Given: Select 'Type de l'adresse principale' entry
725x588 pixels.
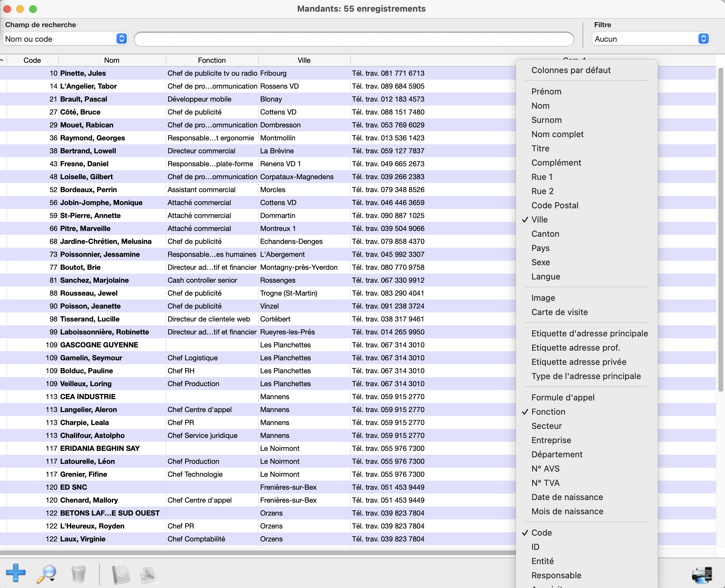Looking at the screenshot, I should 586,376.
